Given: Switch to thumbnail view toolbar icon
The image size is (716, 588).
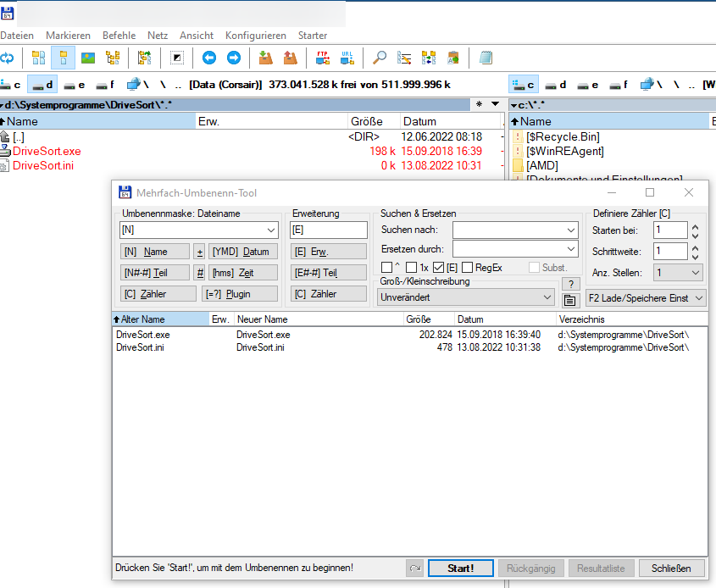Looking at the screenshot, I should click(87, 58).
